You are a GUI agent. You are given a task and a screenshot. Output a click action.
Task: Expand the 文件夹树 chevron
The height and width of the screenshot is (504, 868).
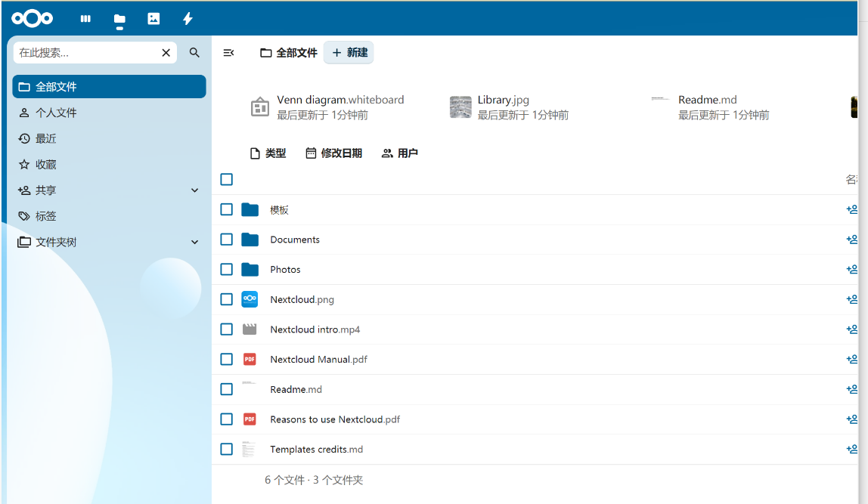pyautogui.click(x=195, y=243)
